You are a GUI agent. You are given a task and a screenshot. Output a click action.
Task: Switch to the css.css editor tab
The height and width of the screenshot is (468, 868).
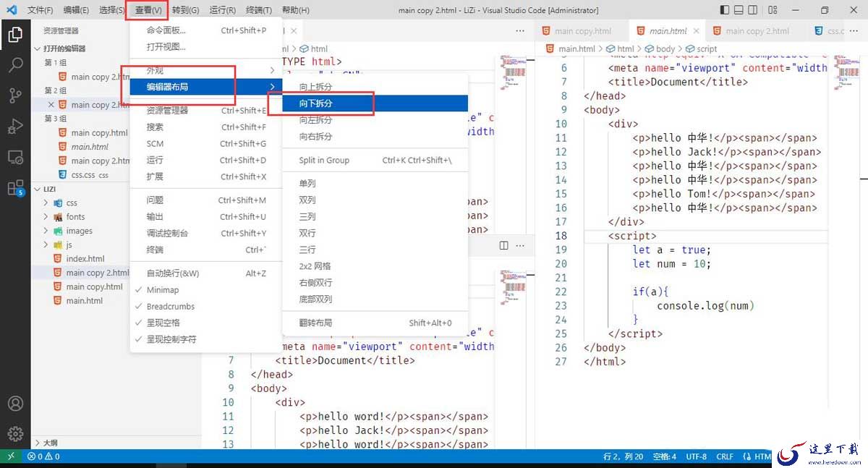(835, 31)
